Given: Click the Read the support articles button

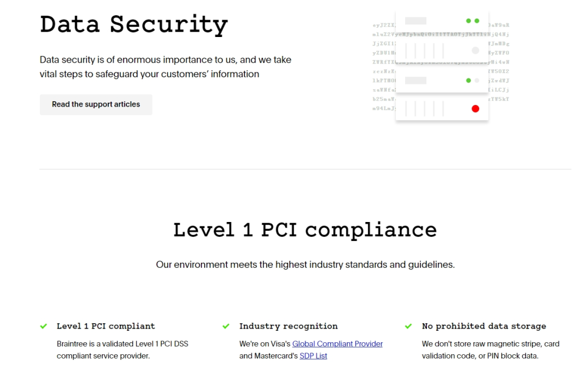Looking at the screenshot, I should click(x=96, y=104).
